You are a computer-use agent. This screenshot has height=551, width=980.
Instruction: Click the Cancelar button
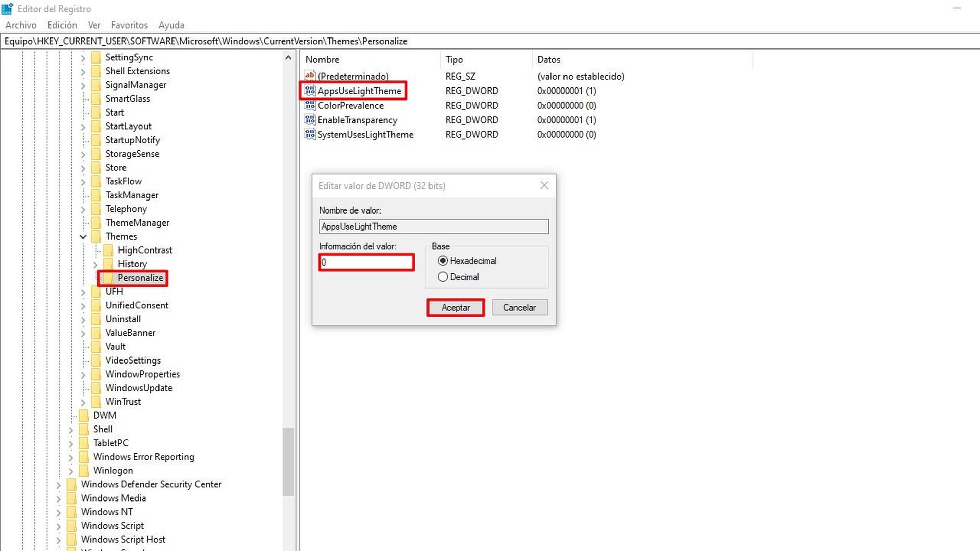pos(520,307)
